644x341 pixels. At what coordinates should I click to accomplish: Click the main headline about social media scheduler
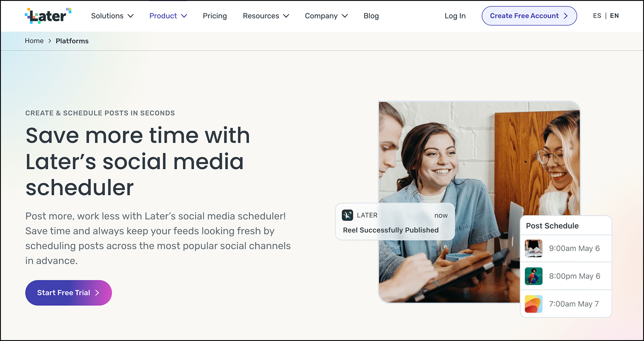point(138,161)
